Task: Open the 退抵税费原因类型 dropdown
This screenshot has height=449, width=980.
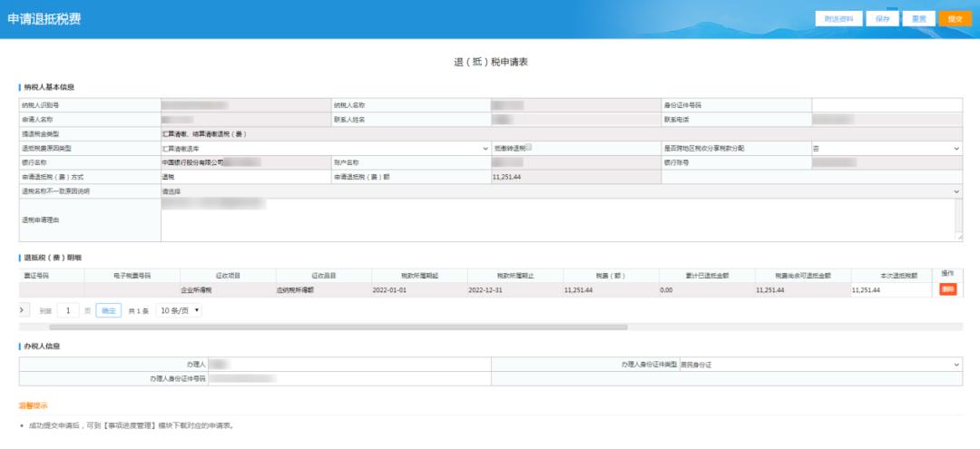Action: click(x=325, y=149)
